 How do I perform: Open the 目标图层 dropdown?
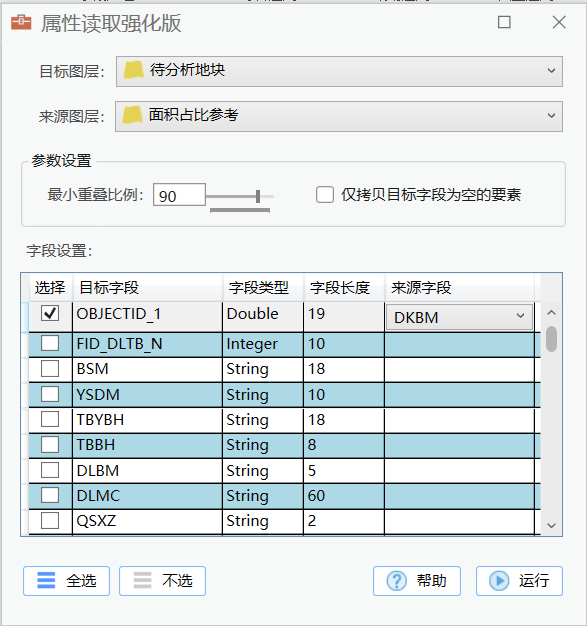point(339,71)
